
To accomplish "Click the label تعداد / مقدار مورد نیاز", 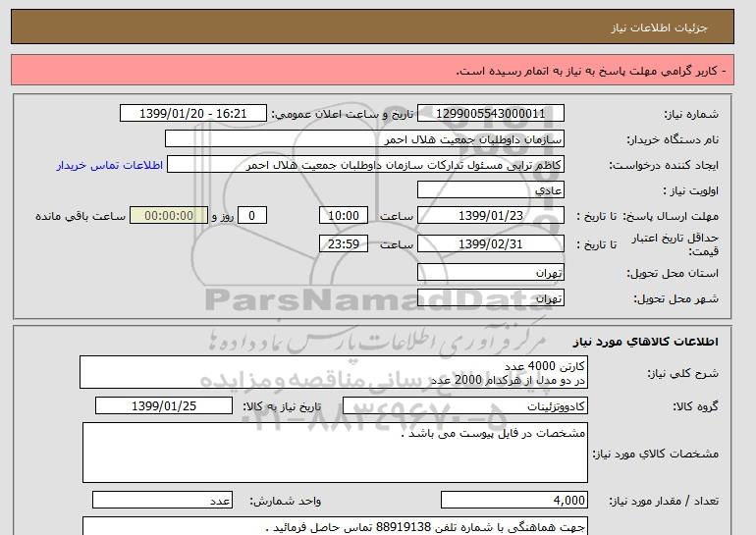I will pyautogui.click(x=664, y=502).
